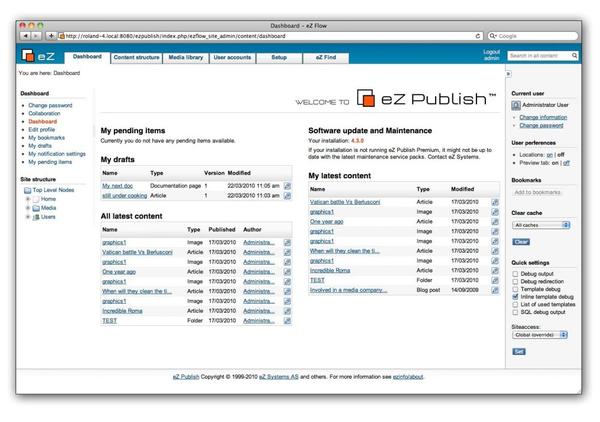Screen dimensions: 600x422
Task: Expand the Home tree node
Action: (28, 199)
